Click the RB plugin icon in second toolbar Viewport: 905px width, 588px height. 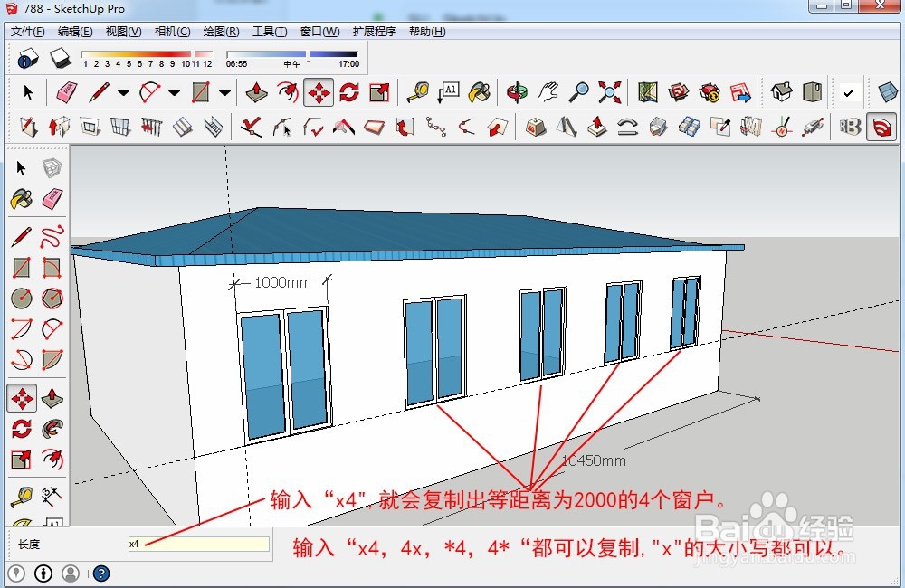pyautogui.click(x=850, y=127)
